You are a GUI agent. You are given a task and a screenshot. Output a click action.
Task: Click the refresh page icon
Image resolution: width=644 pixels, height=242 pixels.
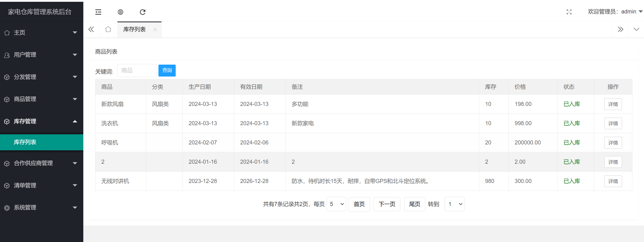pyautogui.click(x=143, y=12)
